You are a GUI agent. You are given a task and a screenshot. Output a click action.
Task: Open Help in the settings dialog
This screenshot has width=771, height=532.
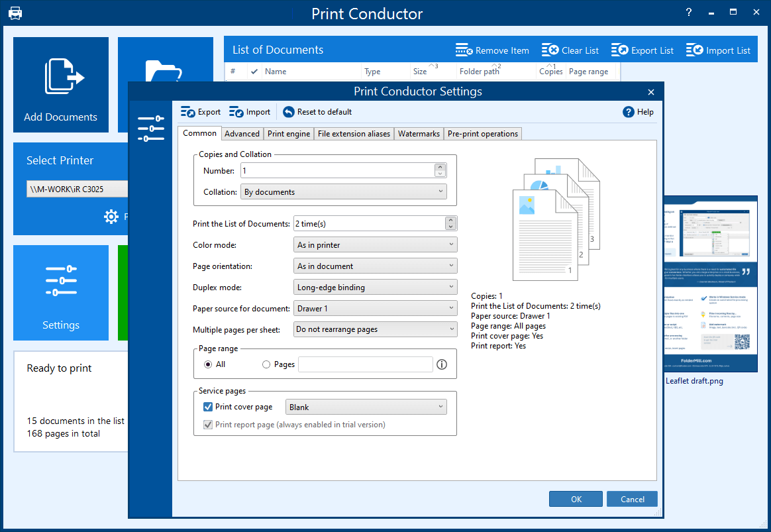coord(639,112)
